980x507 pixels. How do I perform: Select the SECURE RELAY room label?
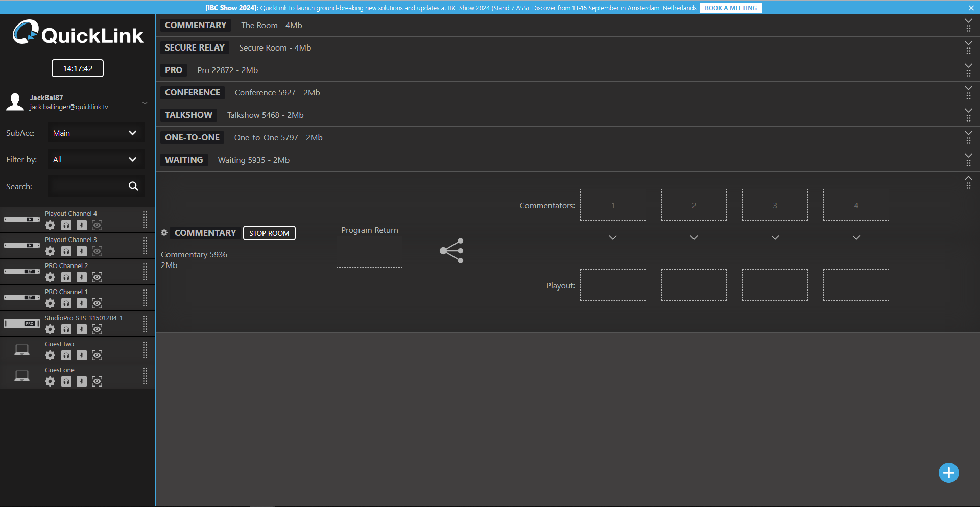coord(195,48)
